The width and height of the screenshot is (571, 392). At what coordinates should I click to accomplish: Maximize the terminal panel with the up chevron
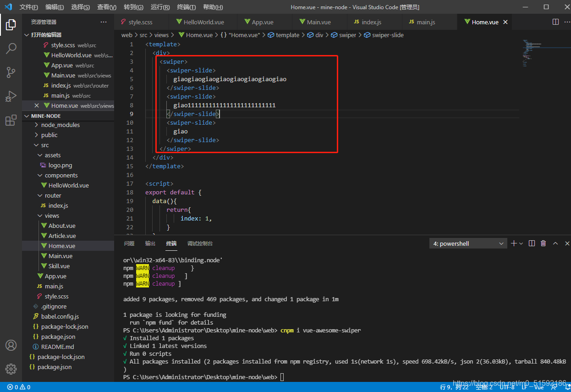[x=555, y=243]
